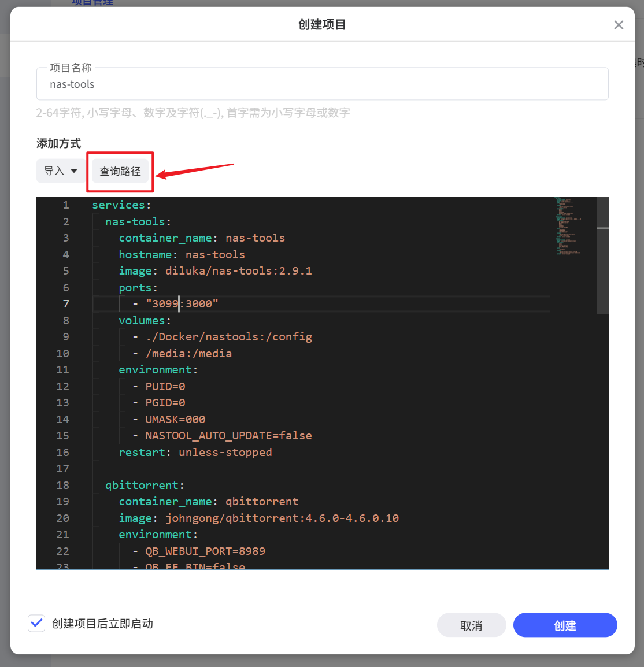Click the 查询路径 button
Screen dimensions: 644x667
click(120, 171)
